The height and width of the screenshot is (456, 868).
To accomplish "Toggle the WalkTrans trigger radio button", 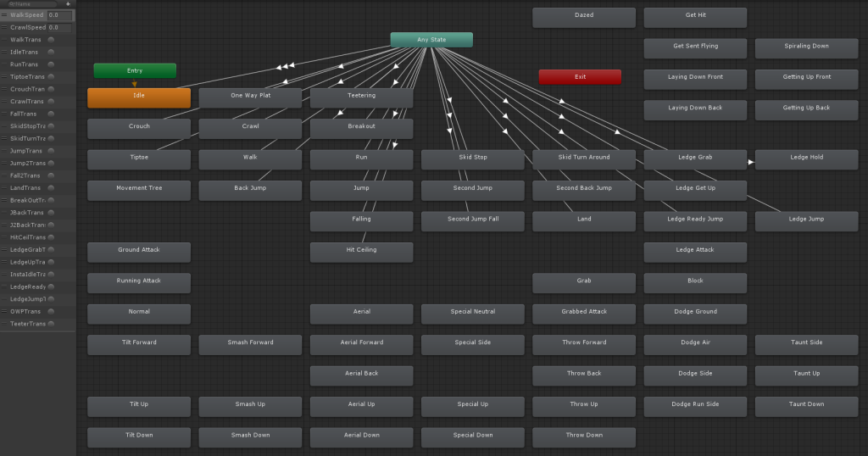I will [51, 40].
